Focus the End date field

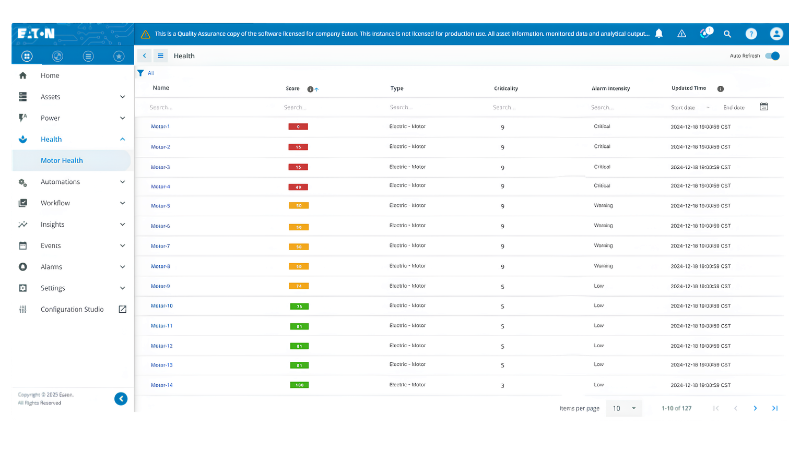click(734, 108)
